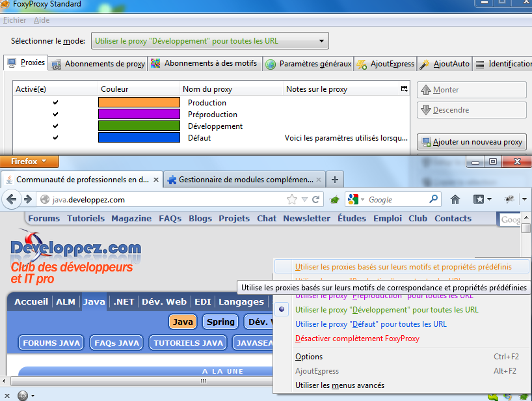Switch to the AjoutExpress tab

(386, 64)
